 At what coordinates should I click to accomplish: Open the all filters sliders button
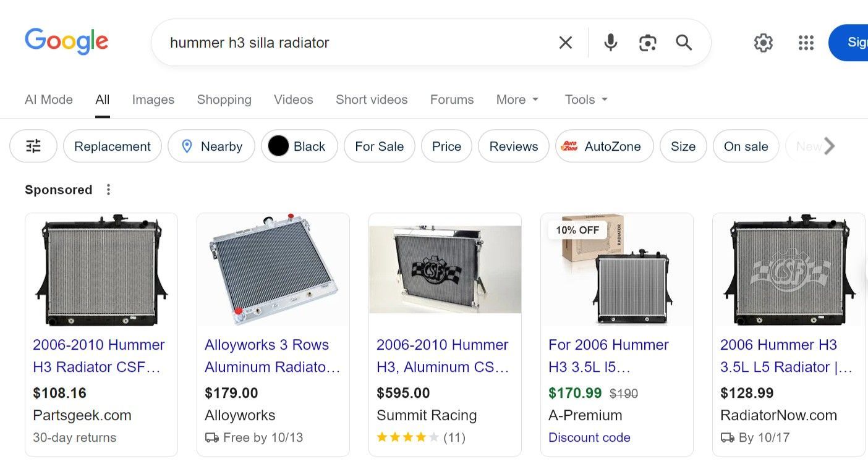pyautogui.click(x=33, y=146)
